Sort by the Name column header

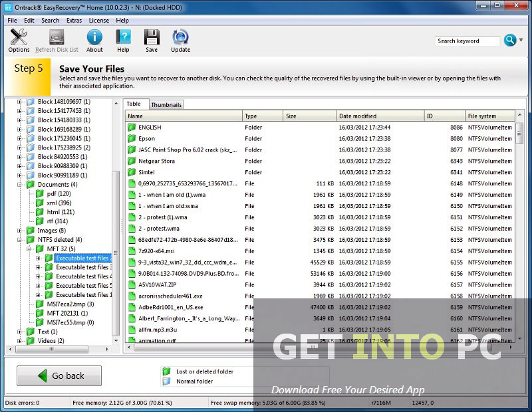point(184,116)
